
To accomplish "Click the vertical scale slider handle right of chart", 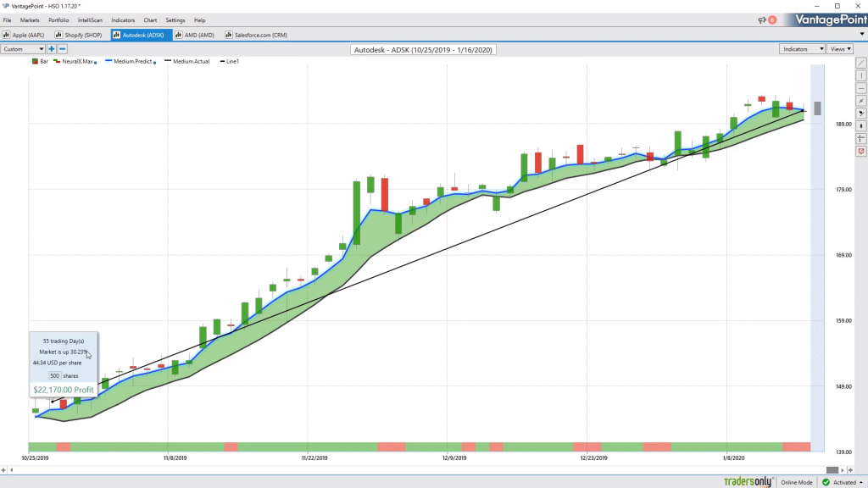I will (x=818, y=108).
